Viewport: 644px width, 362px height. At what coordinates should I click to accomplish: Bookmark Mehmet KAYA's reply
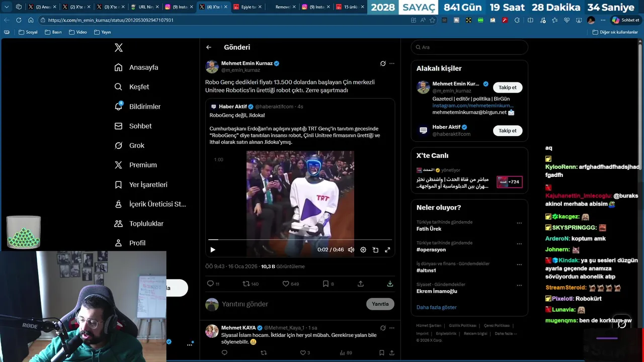point(382,353)
